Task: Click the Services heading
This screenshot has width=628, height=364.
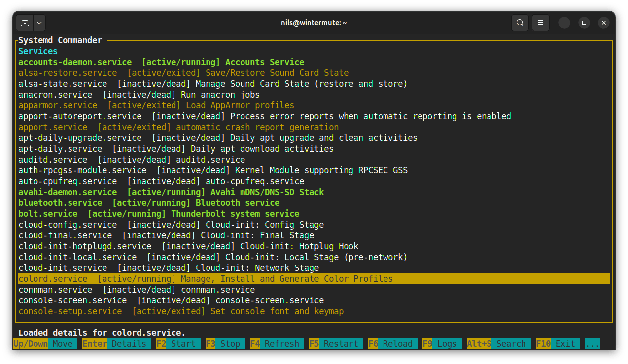Action: (38, 51)
